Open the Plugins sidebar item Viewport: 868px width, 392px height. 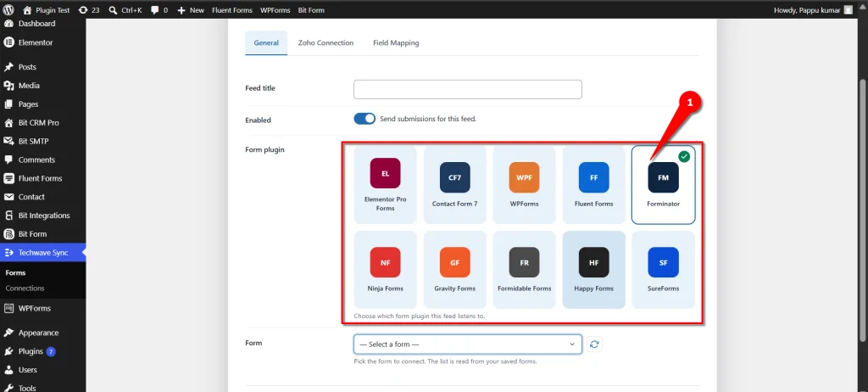coord(42,351)
